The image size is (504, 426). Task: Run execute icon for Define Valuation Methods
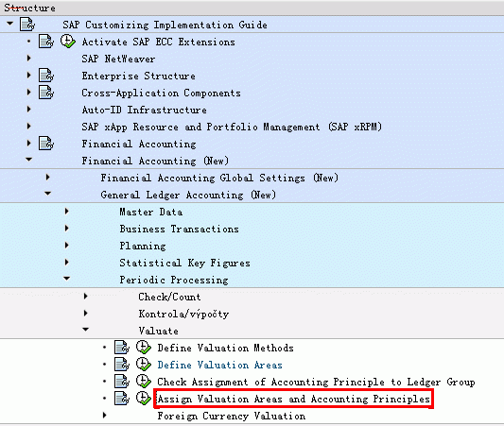(x=144, y=348)
